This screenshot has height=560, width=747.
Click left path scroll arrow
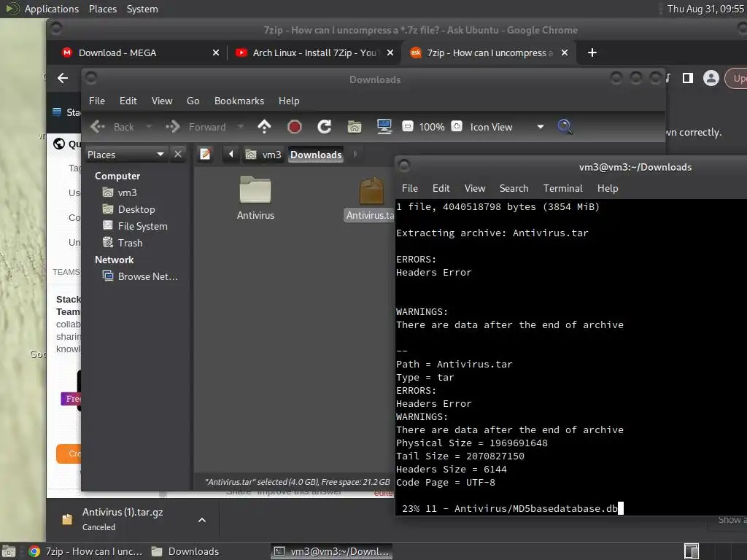point(231,155)
